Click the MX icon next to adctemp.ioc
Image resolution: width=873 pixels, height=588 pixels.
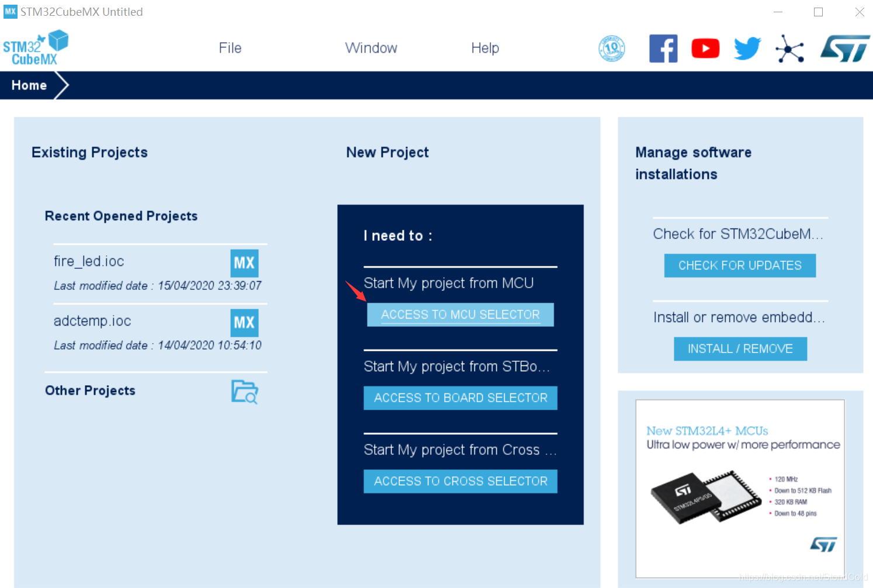(244, 323)
